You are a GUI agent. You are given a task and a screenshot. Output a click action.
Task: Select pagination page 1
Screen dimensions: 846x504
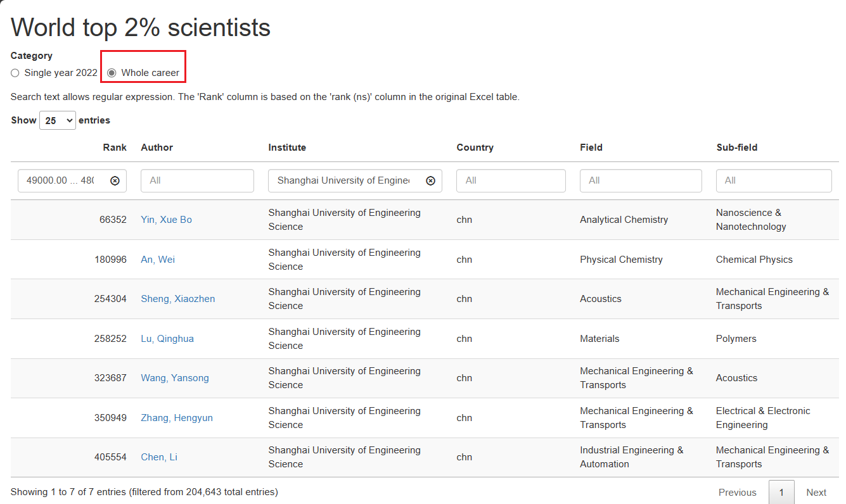click(x=781, y=493)
